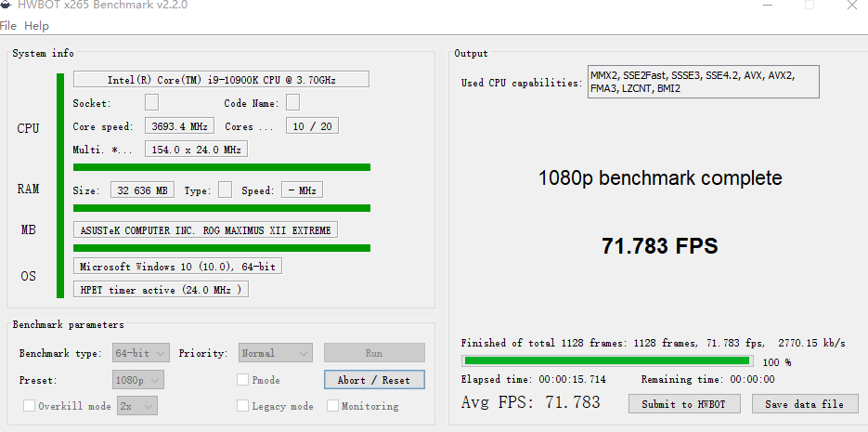868x432 pixels.
Task: Open the Overkill mode 2x dropdown
Action: (137, 406)
